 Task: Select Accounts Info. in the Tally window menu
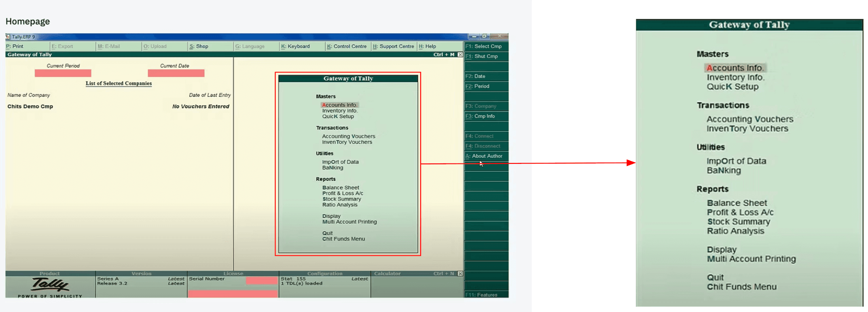coord(339,105)
